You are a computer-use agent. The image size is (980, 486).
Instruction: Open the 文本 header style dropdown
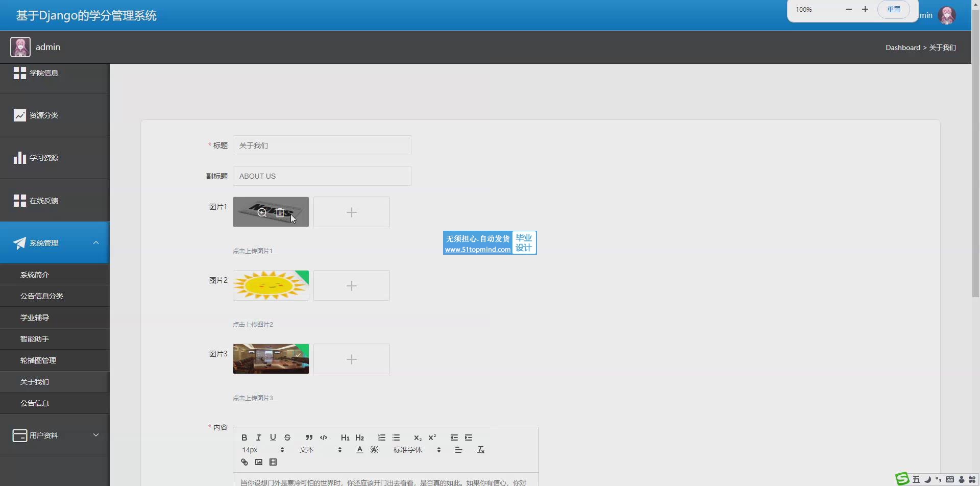point(321,450)
